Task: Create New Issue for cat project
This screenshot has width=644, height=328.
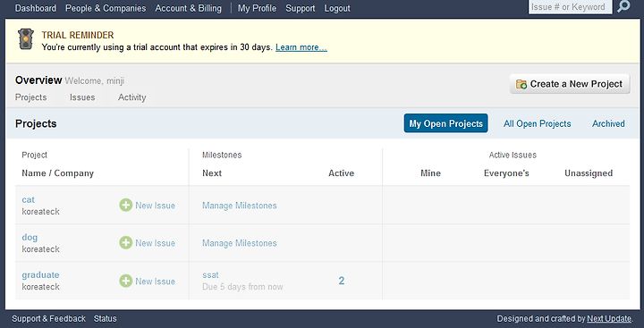Action: (156, 206)
